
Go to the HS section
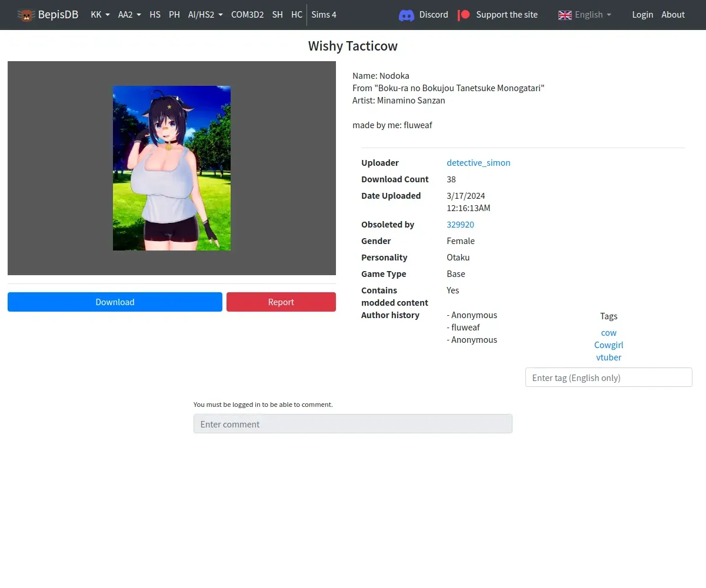[x=155, y=15]
